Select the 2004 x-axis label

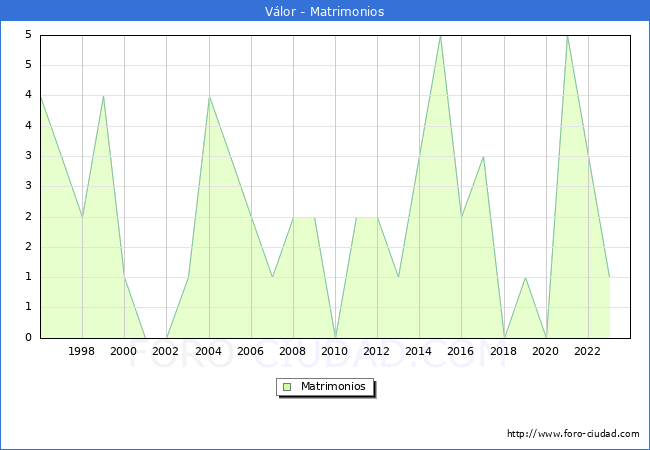point(209,351)
